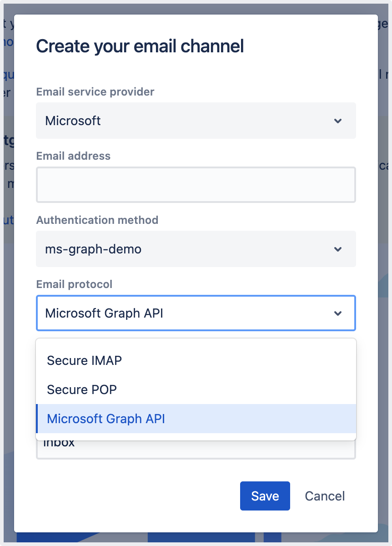Cancel the email channel creation

tap(325, 496)
